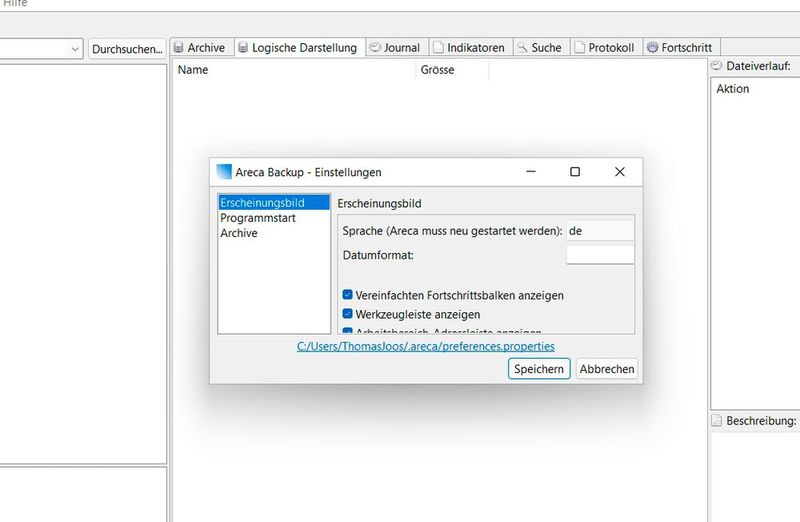Switch to the Indikatoren tab
The height and width of the screenshot is (522, 800).
click(471, 47)
